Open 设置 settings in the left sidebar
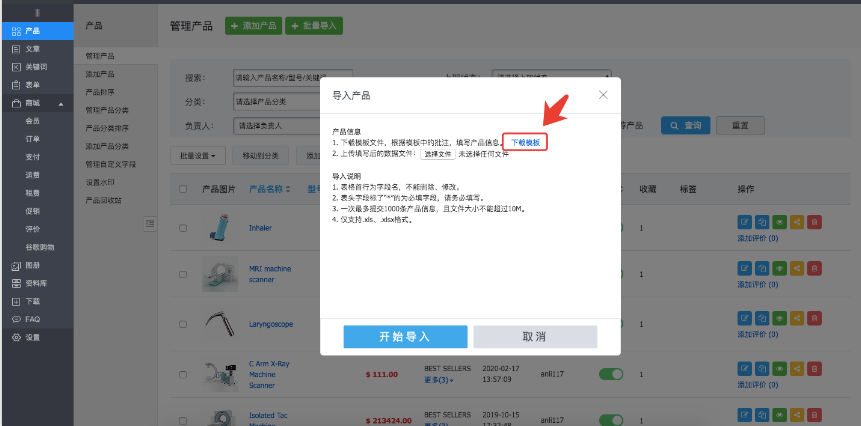861x426 pixels. 33,337
